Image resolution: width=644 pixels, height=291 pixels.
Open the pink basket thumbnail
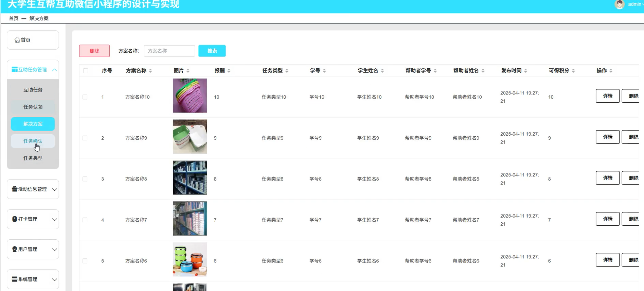(x=190, y=96)
